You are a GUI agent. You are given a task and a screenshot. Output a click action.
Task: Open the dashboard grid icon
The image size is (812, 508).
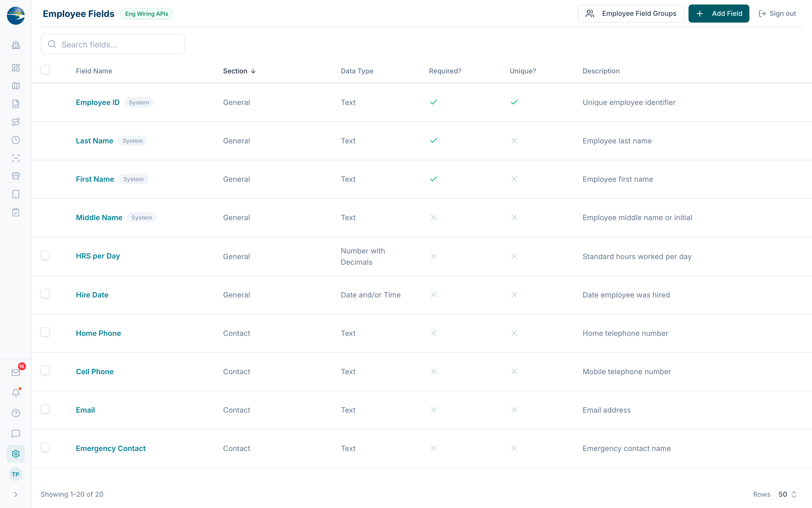coord(16,67)
